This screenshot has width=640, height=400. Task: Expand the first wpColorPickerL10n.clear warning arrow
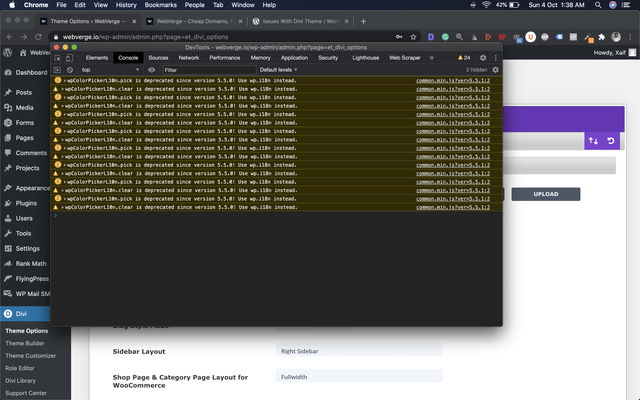[63, 89]
